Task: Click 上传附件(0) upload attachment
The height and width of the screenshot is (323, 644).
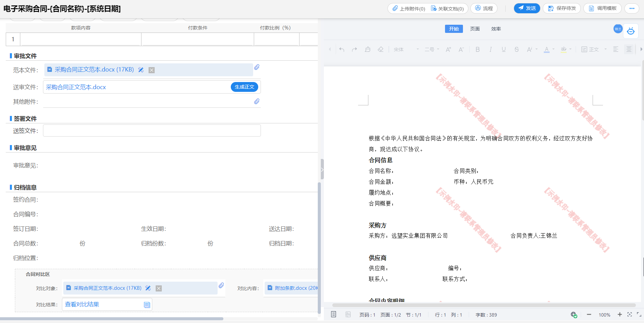Action: click(x=409, y=8)
